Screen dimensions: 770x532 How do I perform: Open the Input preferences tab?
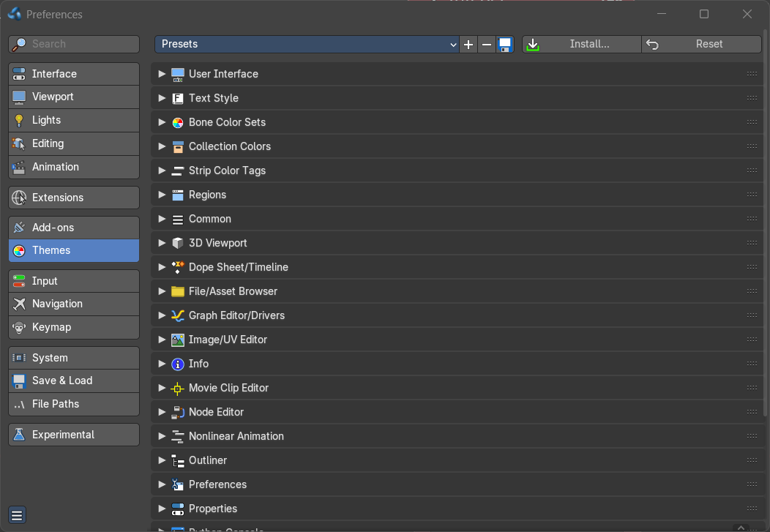[x=74, y=281]
